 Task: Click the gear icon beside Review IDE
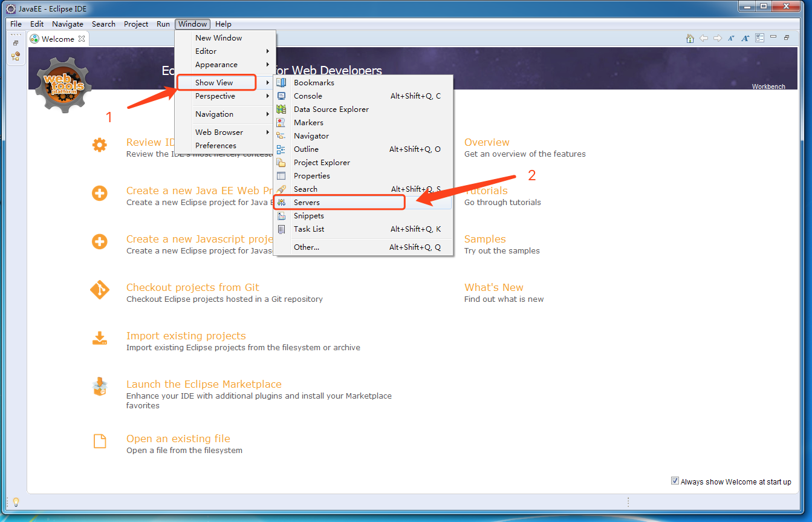pyautogui.click(x=100, y=145)
